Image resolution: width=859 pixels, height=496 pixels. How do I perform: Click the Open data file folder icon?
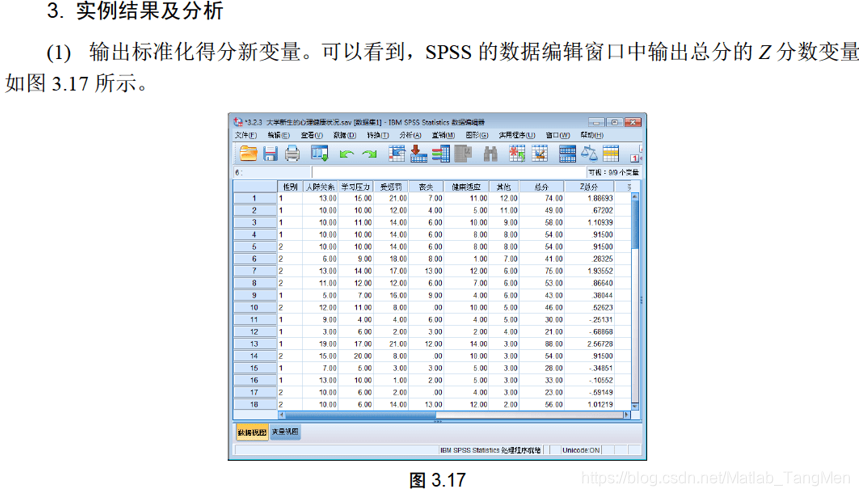click(248, 153)
